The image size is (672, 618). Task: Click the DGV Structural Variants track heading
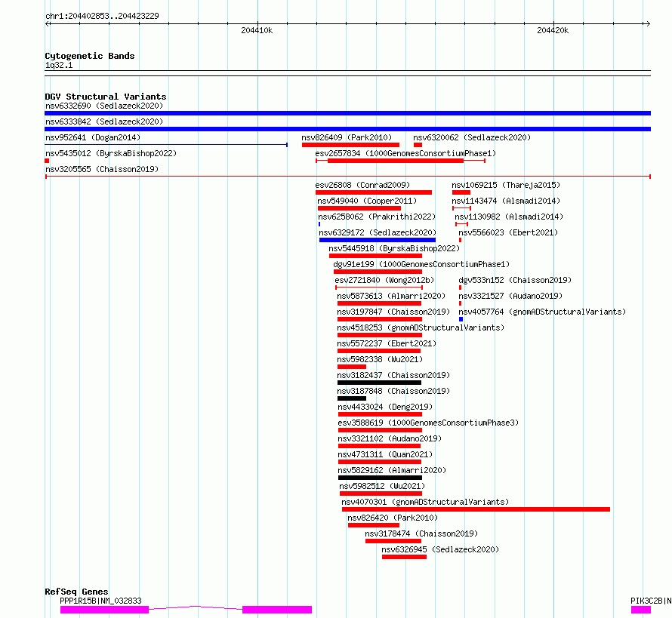106,97
